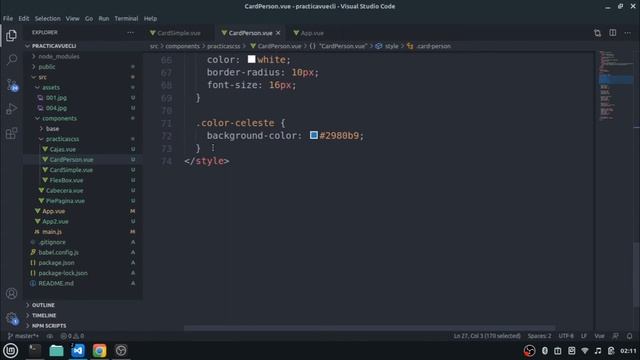The width and height of the screenshot is (640, 360).
Task: Open the Selection menu
Action: click(x=47, y=18)
